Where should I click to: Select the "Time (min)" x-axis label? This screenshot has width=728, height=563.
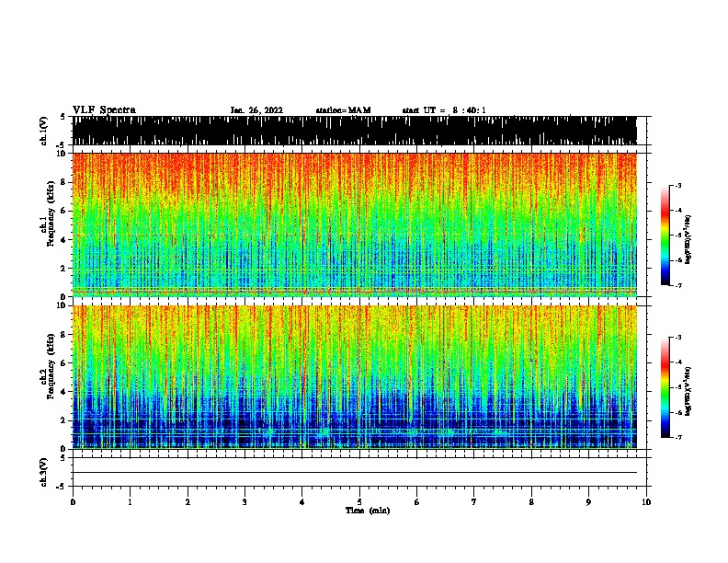point(368,511)
